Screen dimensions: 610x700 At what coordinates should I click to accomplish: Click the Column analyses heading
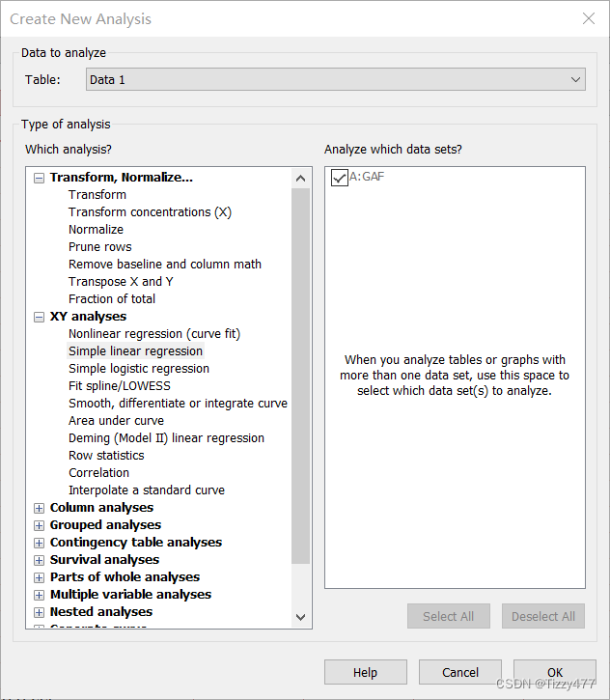(101, 508)
